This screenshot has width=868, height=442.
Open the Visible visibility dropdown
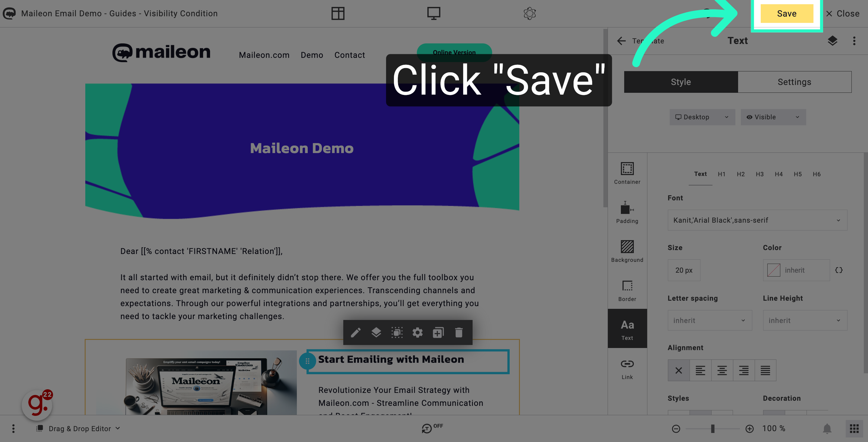coord(773,117)
